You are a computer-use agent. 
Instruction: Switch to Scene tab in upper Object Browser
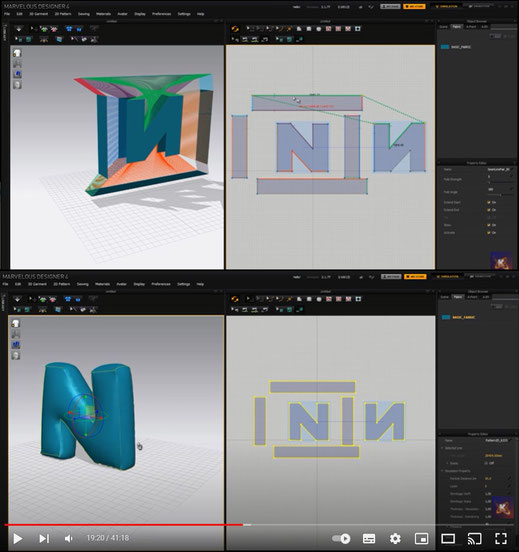click(x=444, y=27)
